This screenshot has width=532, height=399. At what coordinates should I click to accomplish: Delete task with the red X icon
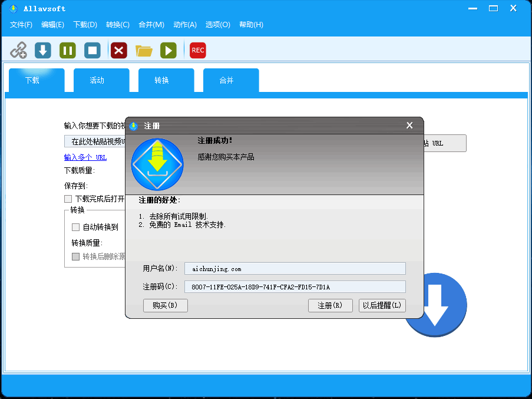[x=119, y=50]
